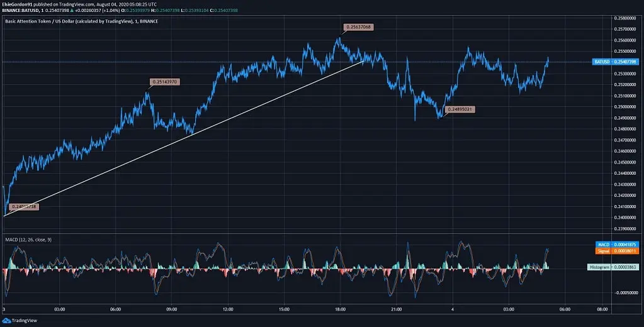Click 0.23900000 on the price axis
Image resolution: width=644 pixels, height=327 pixels.
point(625,228)
